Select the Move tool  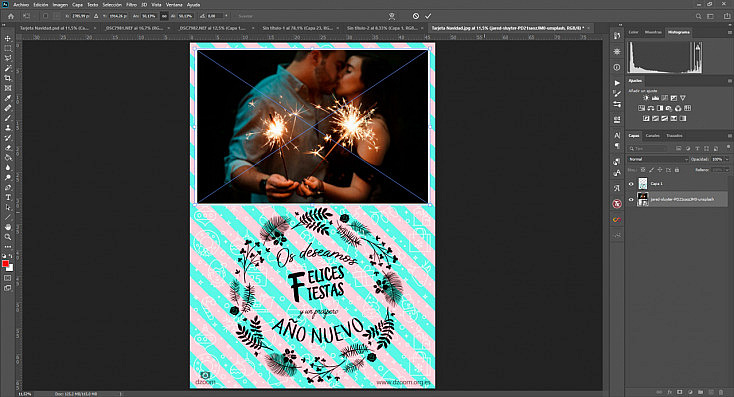[x=7, y=38]
